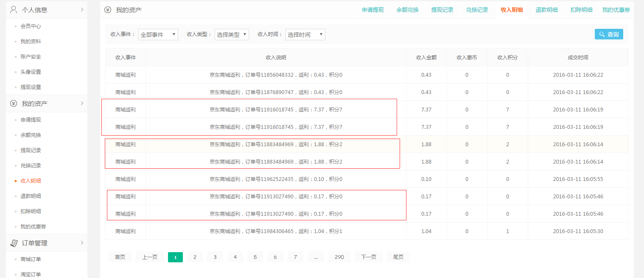Screen dimensions: 644x278
Task: Open 提现记录 in the sidebar
Action: click(x=31, y=150)
